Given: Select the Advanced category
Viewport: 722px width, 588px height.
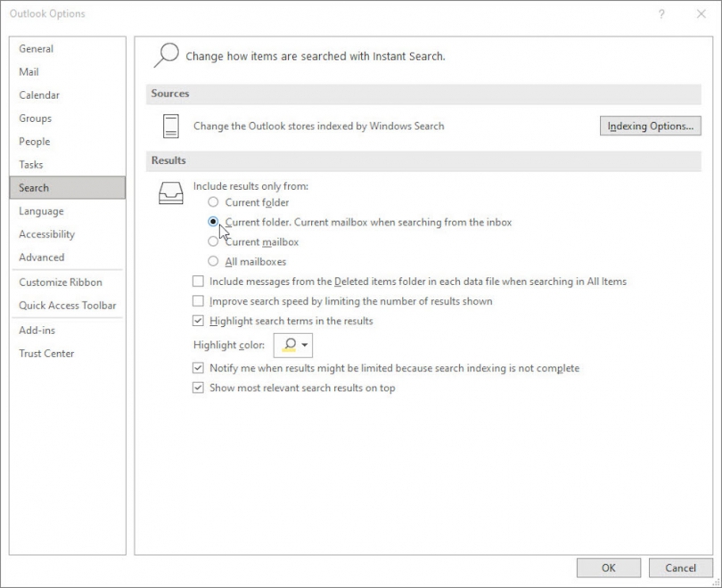Looking at the screenshot, I should pos(41,257).
